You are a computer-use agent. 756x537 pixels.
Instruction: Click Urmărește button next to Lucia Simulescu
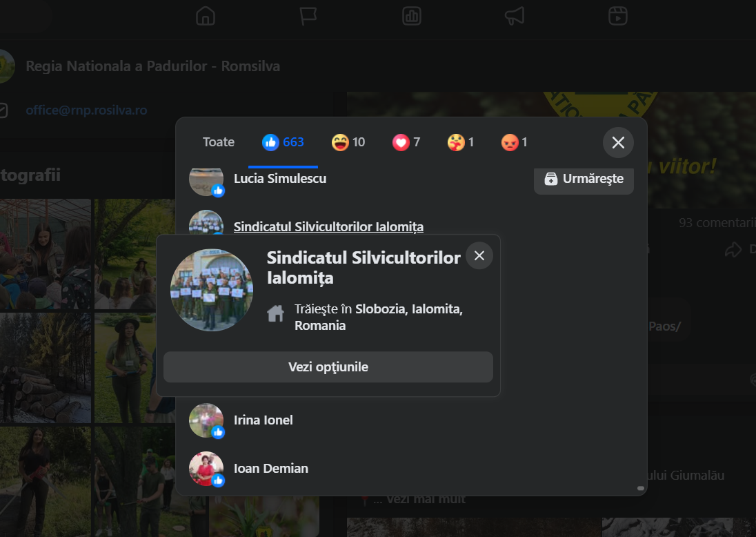584,179
